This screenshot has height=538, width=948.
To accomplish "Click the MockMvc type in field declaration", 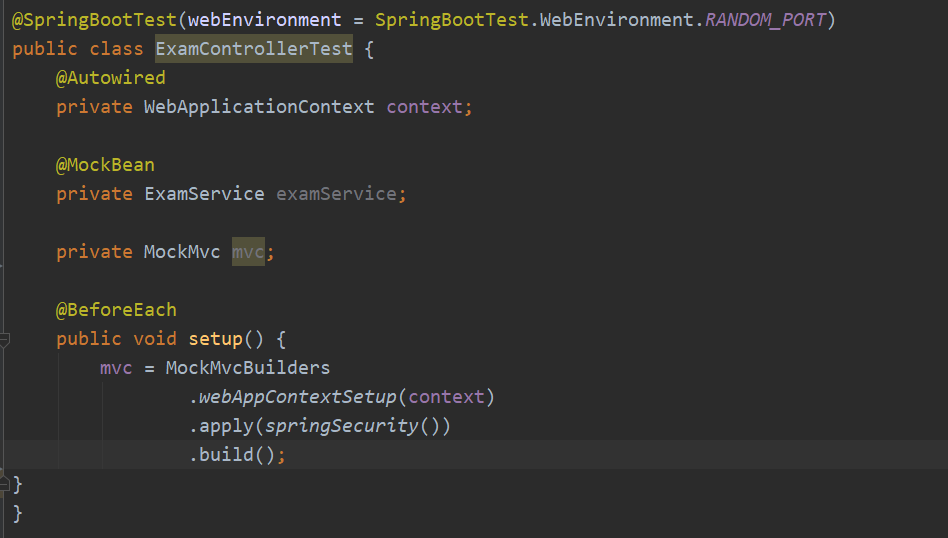I will click(182, 252).
